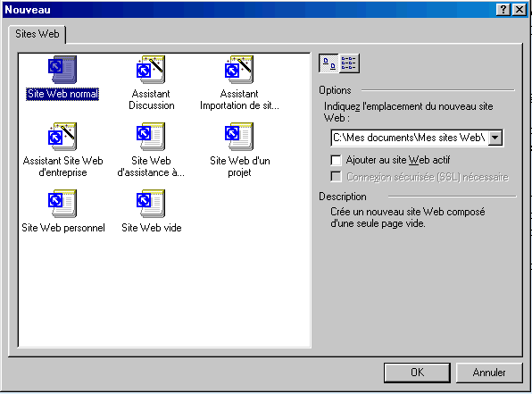Select the Site Web personnel icon
Viewport: 532px width, 394px height.
coord(62,204)
